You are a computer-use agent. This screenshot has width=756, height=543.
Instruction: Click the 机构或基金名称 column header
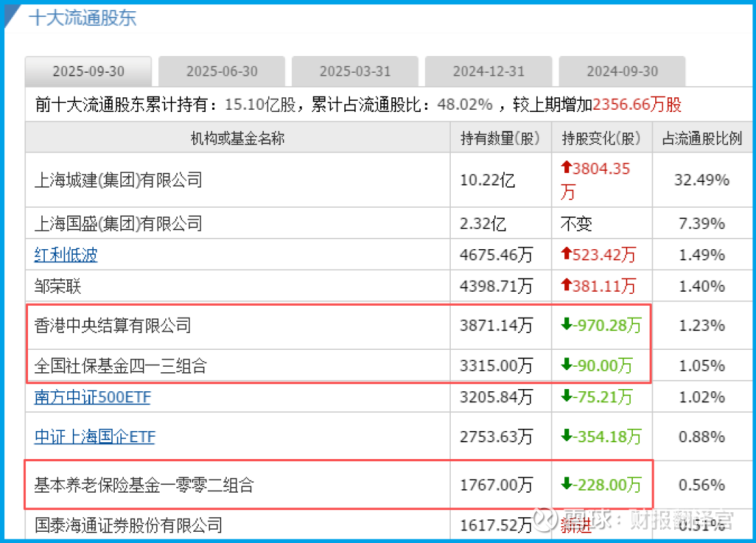click(238, 139)
